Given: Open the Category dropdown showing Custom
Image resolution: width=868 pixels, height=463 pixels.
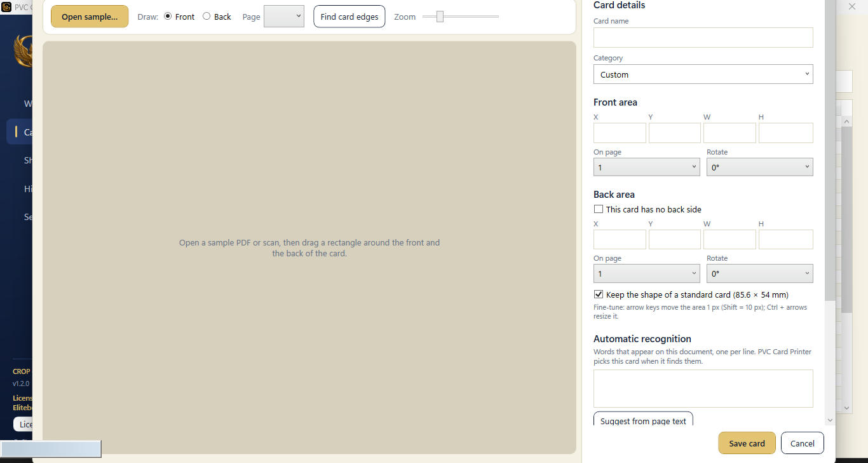Looking at the screenshot, I should 703,74.
